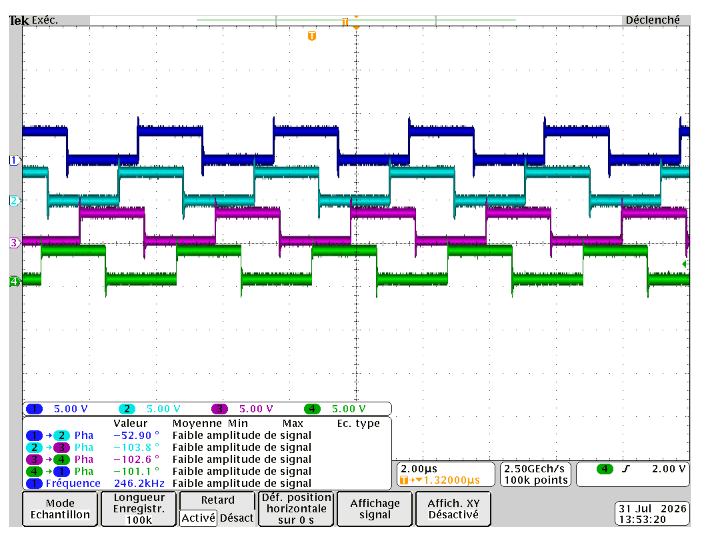Click the magenta channel 3 scale badge
Screen dimensions: 708x537
point(219,409)
